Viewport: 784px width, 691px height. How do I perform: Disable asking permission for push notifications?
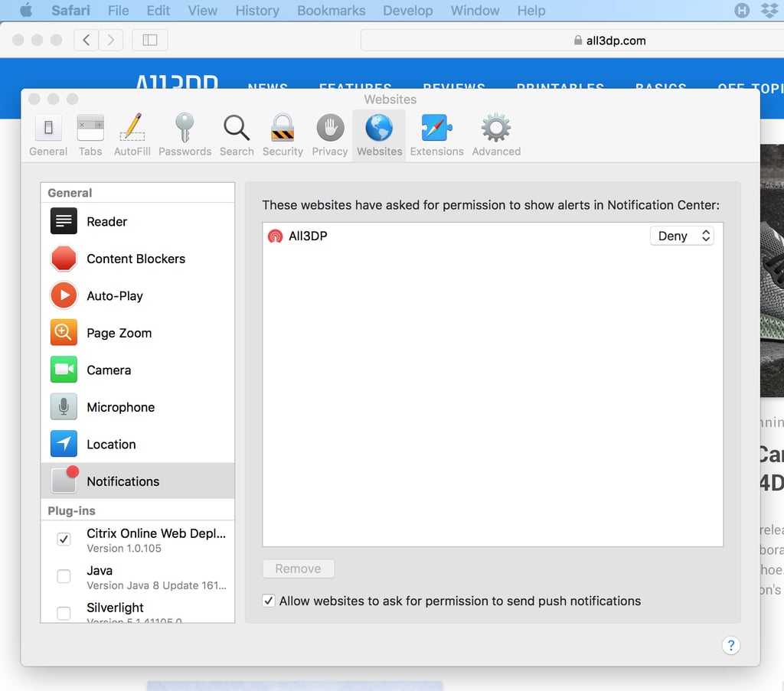click(269, 601)
